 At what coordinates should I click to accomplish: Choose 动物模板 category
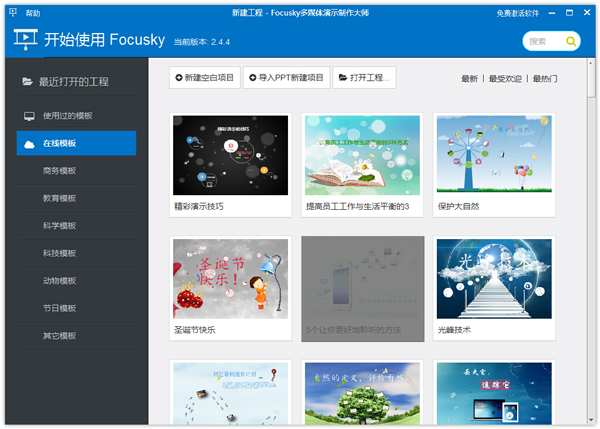point(77,281)
